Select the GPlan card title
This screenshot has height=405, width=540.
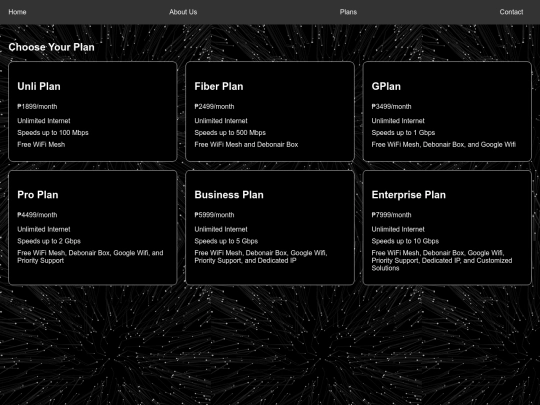click(x=386, y=86)
